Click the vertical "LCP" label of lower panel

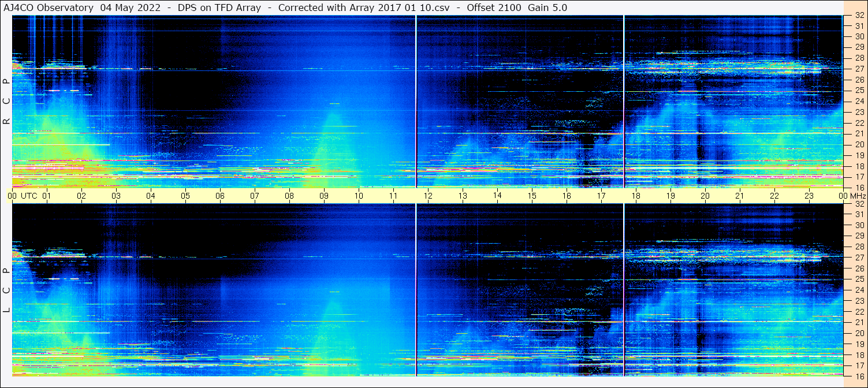tap(7, 290)
